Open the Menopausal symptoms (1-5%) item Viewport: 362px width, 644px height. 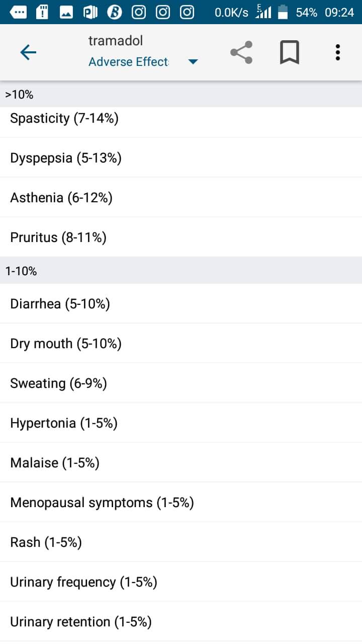[102, 503]
